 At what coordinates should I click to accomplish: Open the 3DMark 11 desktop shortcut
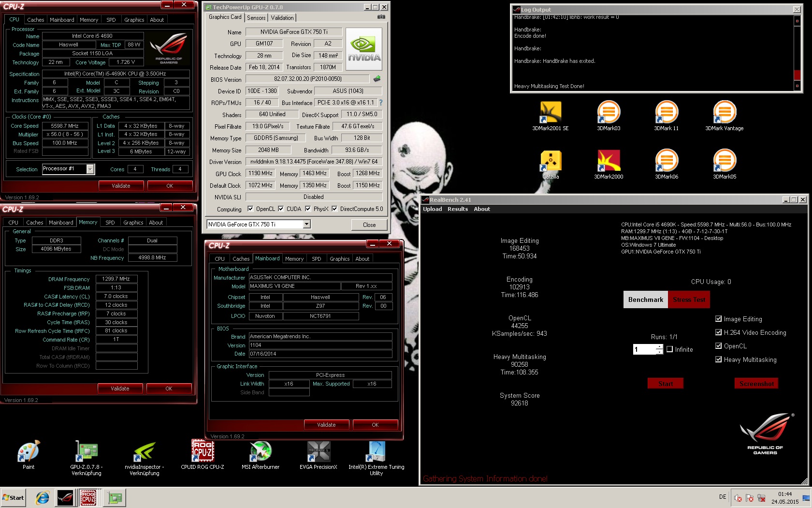click(666, 116)
